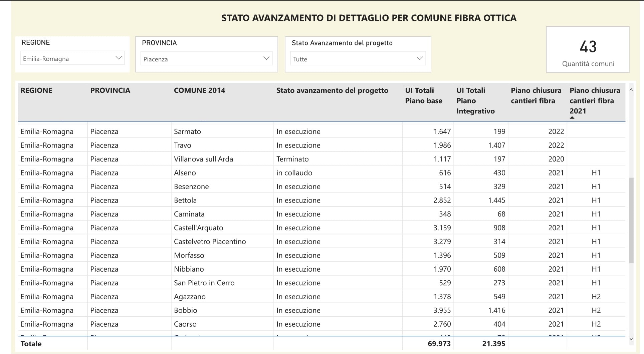The width and height of the screenshot is (644, 354).
Task: Open the REGIONE dropdown chevron
Action: [118, 58]
